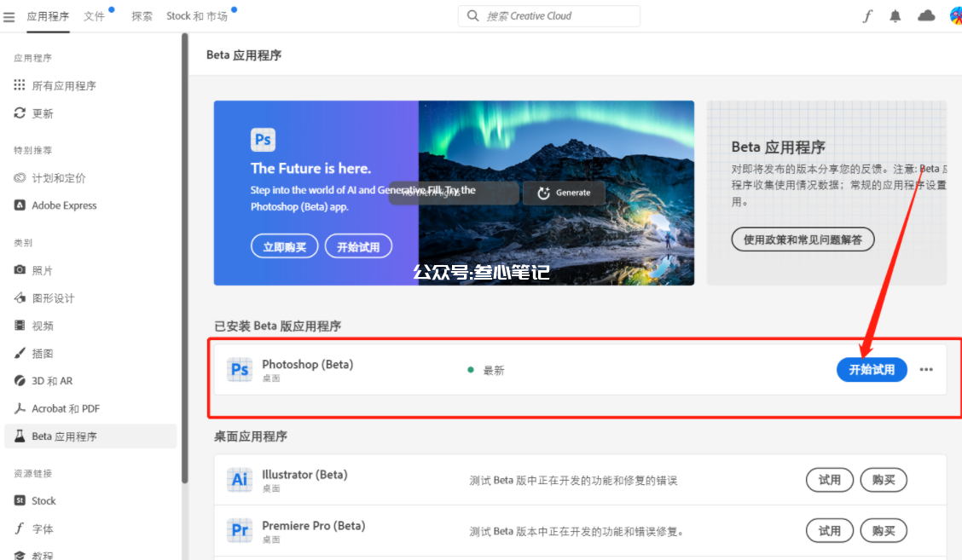The image size is (962, 560).
Task: Click the illustration brush icon
Action: (20, 353)
